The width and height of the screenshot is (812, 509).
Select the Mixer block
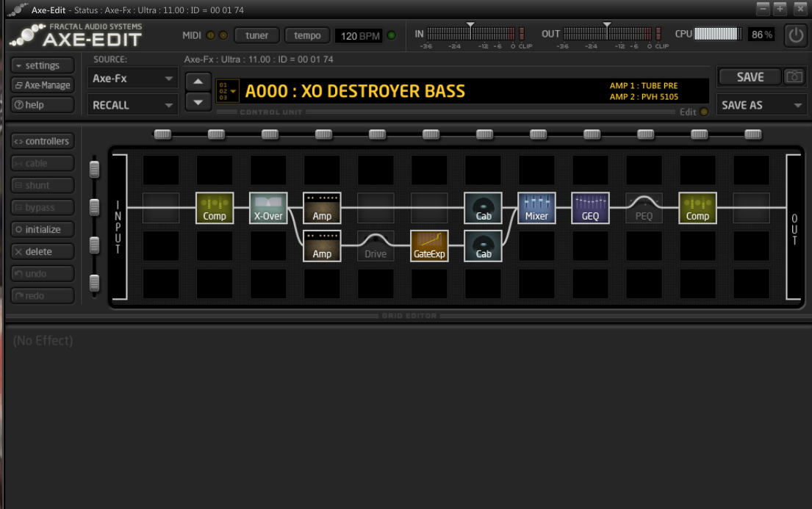click(x=536, y=208)
